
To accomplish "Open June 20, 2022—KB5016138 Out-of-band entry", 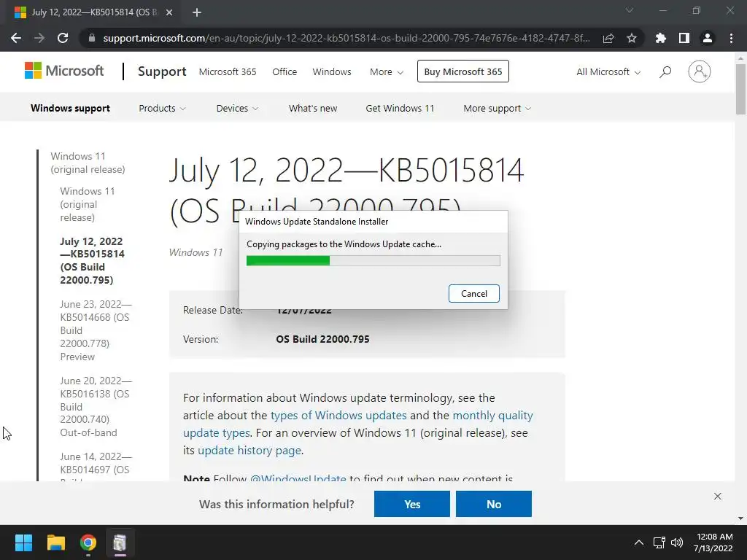I will click(96, 407).
